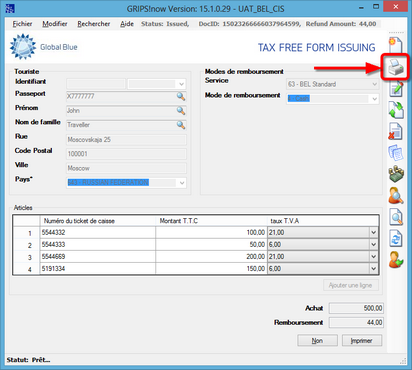Click the Code Postal field 100001
412x370 pixels.
tap(126, 154)
